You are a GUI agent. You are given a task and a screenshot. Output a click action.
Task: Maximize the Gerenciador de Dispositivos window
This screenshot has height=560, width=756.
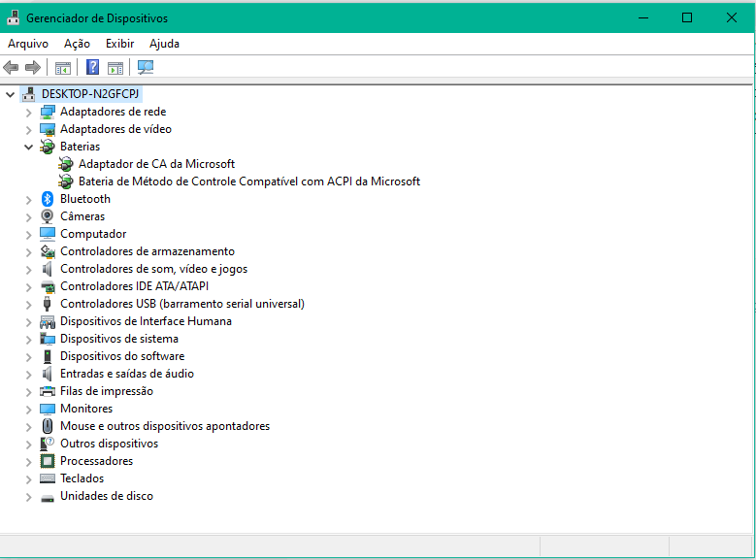(x=687, y=17)
